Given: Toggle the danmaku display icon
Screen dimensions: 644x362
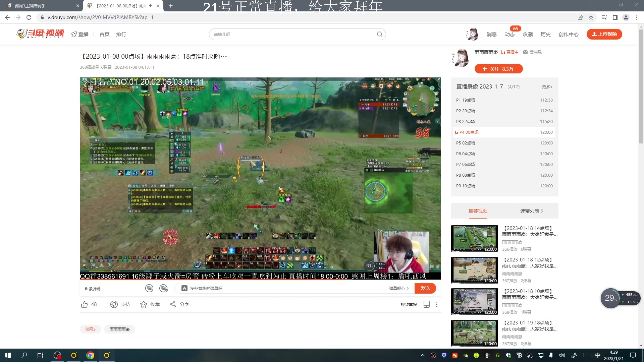Looking at the screenshot, I should click(x=149, y=288).
